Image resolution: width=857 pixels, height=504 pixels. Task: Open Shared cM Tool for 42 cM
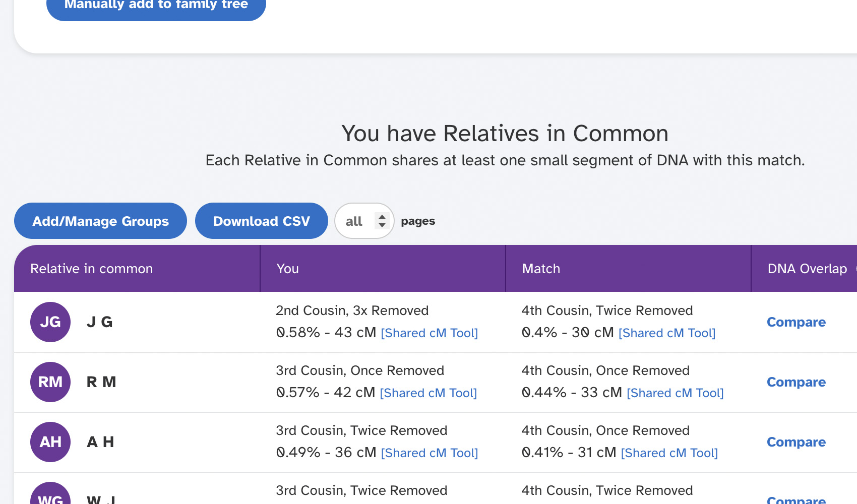pyautogui.click(x=428, y=393)
